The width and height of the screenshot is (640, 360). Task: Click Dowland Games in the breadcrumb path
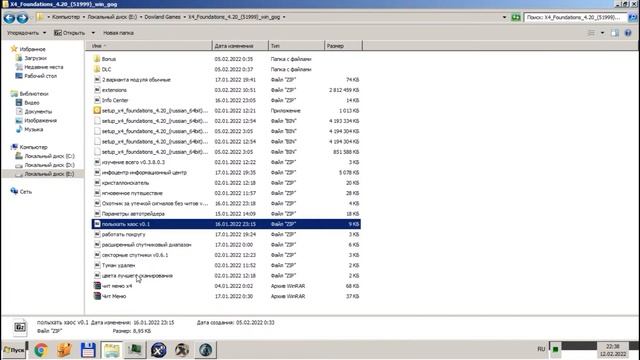tap(162, 17)
